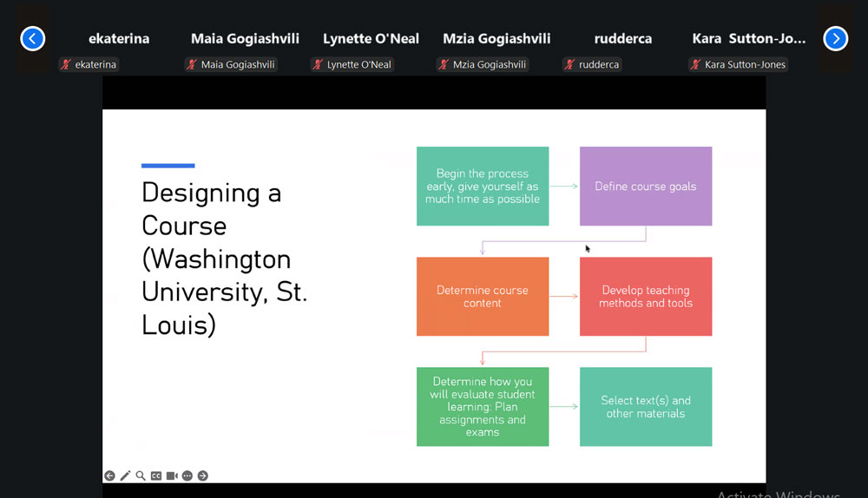
Task: Click muted mic icon beside Maia Gogiashvili label
Action: pyautogui.click(x=193, y=64)
